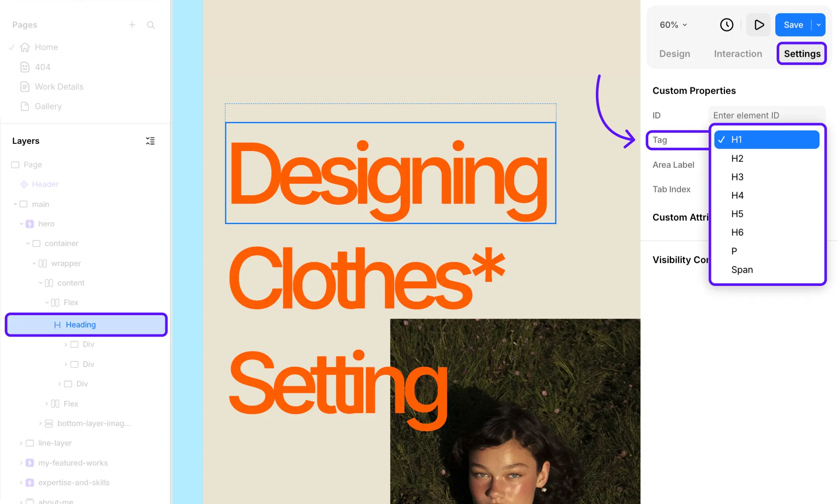Click the Gallery page icon
The height and width of the screenshot is (504, 838).
[x=25, y=106]
